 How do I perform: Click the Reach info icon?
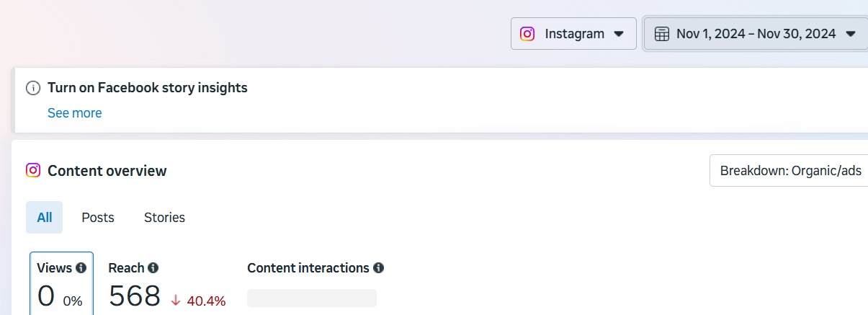(x=153, y=268)
